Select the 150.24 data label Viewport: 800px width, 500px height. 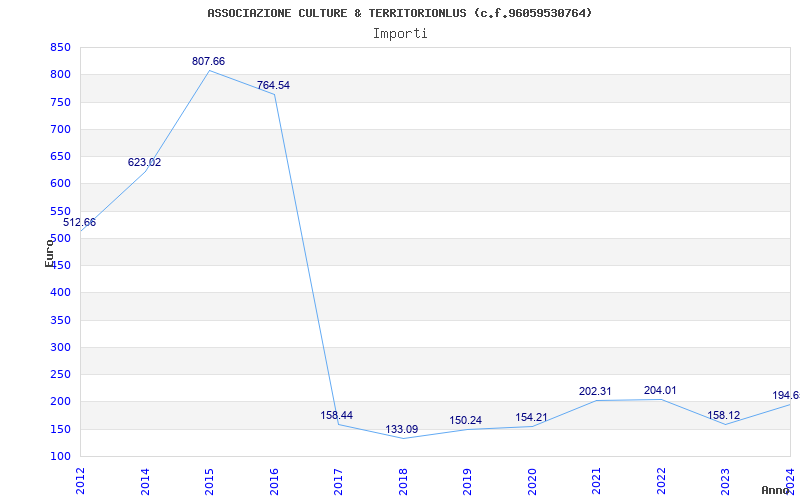pos(466,420)
